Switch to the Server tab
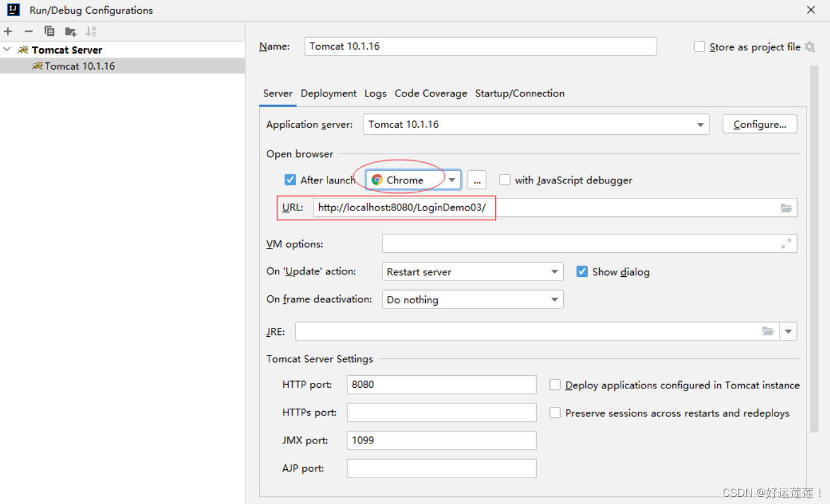This screenshot has height=504, width=830. pos(278,93)
